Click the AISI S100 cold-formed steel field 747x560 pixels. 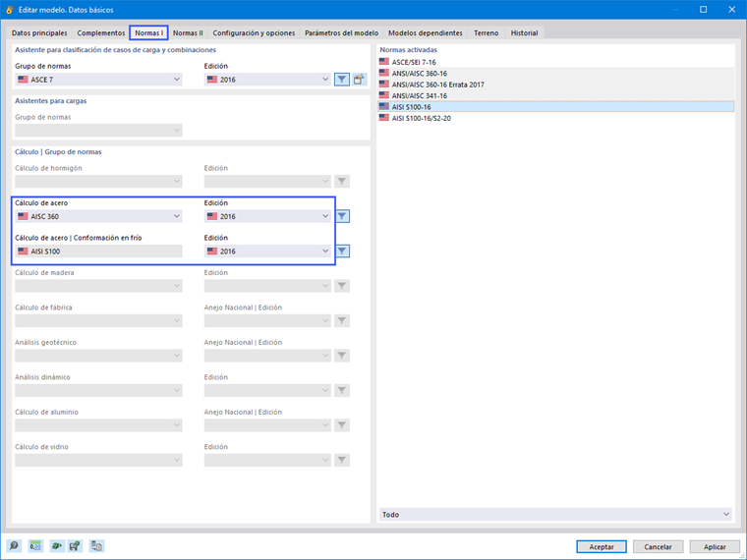click(x=98, y=251)
